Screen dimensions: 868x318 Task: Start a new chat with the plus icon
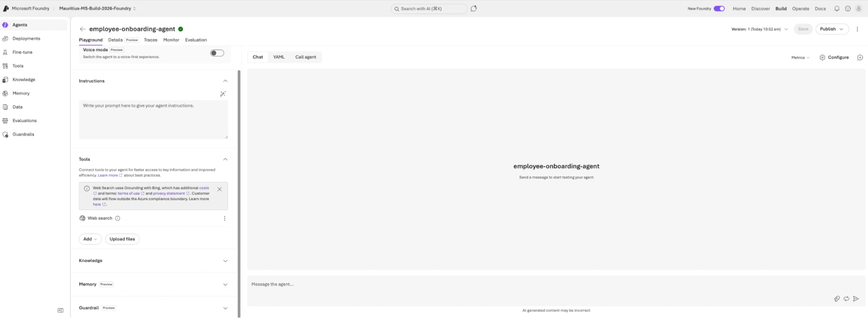coord(860,57)
